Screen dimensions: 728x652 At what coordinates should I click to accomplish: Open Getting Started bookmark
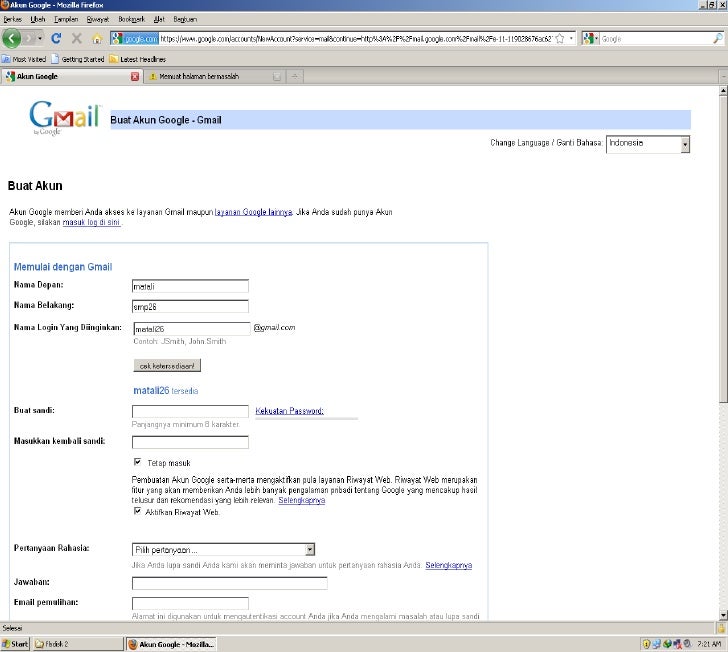coord(78,59)
